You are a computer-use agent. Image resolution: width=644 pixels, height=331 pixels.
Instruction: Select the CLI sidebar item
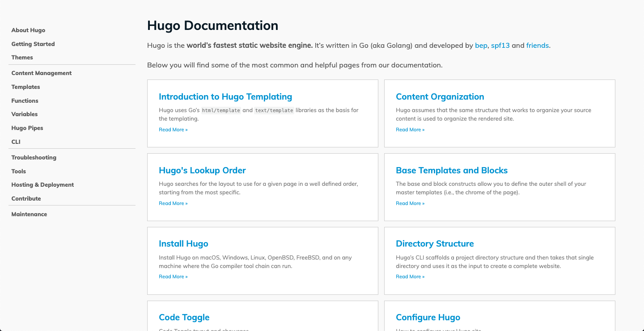16,142
